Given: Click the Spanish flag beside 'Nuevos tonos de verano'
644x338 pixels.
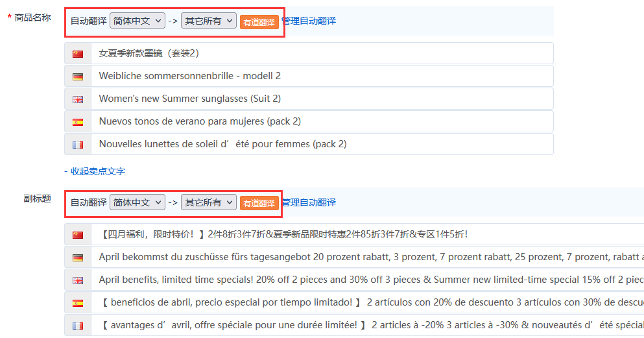Looking at the screenshot, I should [78, 122].
